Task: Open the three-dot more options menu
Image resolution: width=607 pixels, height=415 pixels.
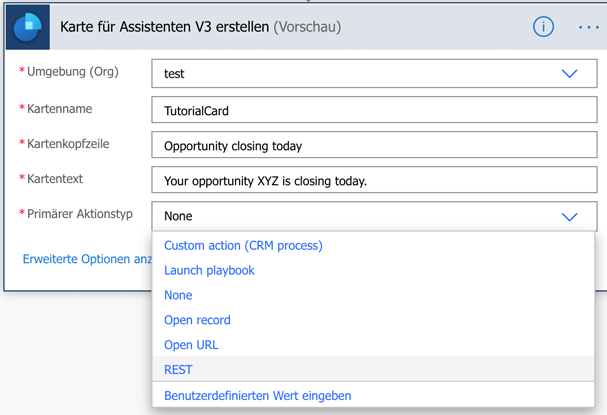Action: [589, 27]
